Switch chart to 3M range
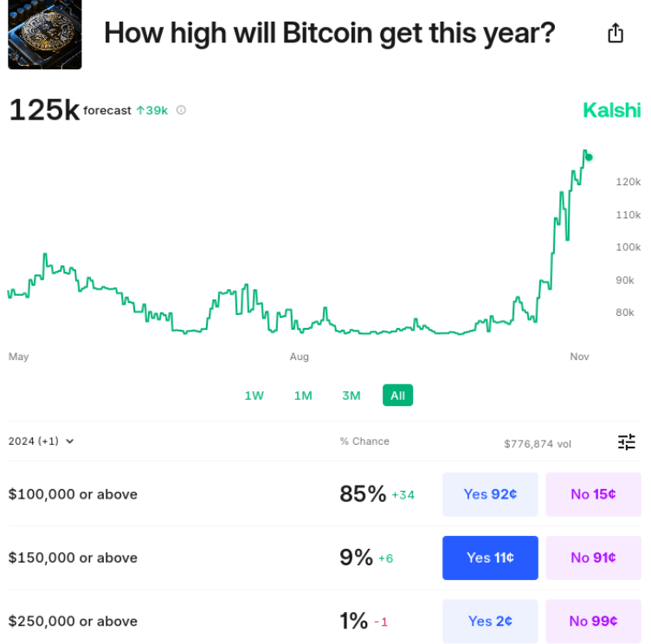This screenshot has height=644, width=651. click(x=351, y=396)
